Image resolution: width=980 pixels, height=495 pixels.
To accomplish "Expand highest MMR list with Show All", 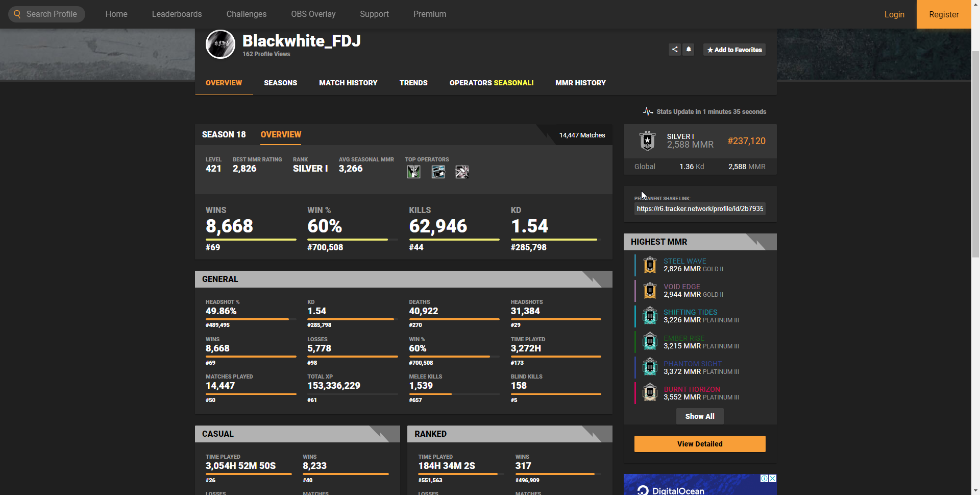I will click(699, 416).
